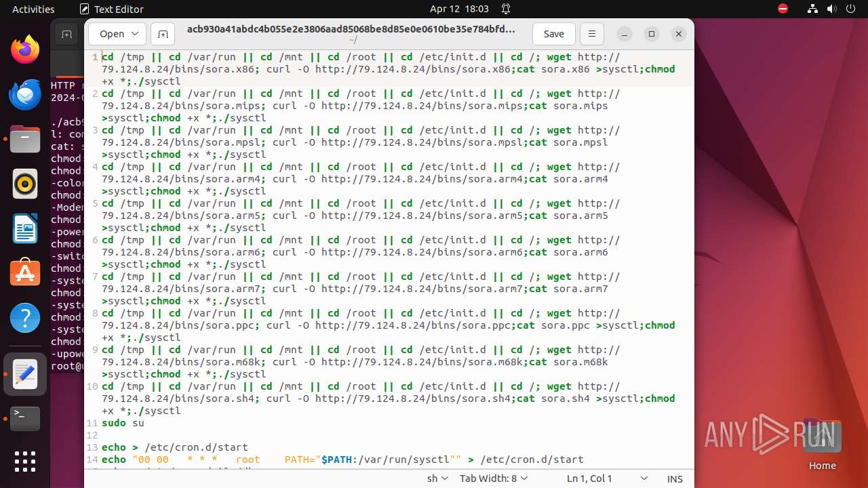
Task: Open the notification bell in top bar
Action: (x=506, y=9)
